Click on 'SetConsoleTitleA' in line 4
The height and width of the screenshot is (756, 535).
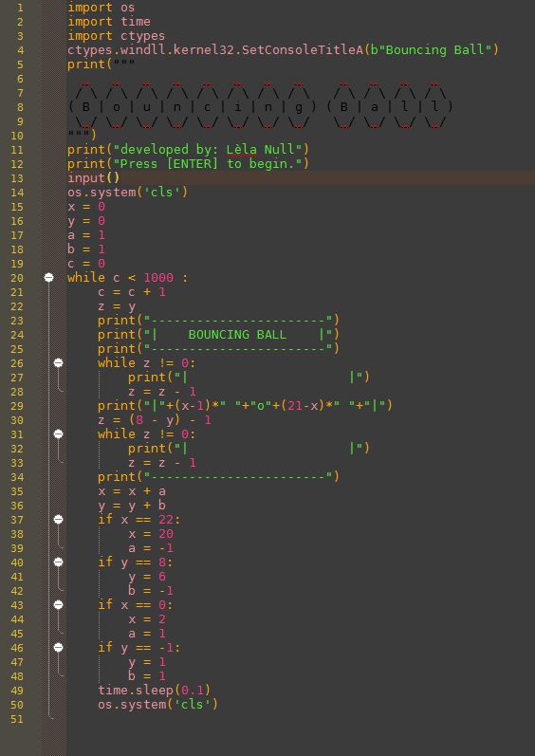(x=303, y=50)
